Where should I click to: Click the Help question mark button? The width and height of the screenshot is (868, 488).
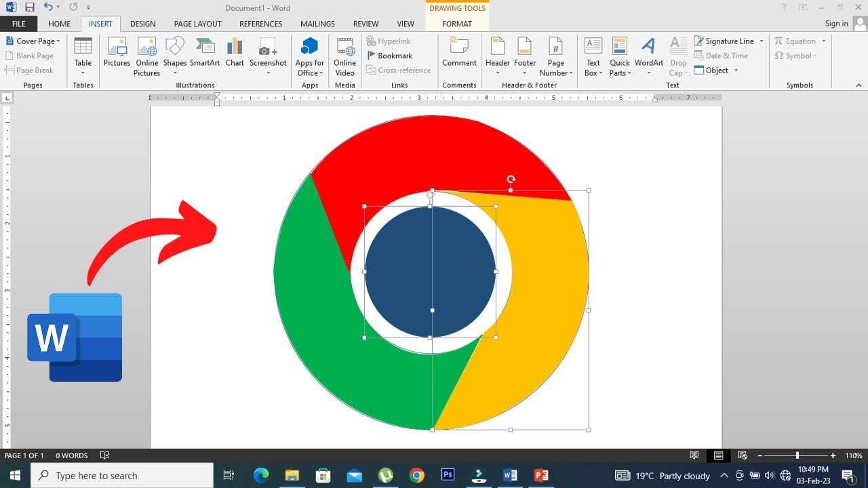tap(784, 7)
